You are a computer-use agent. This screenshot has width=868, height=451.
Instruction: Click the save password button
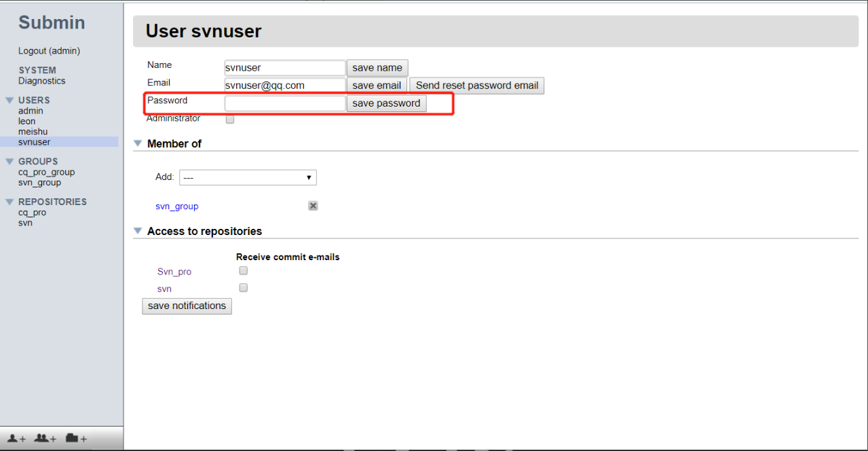[x=386, y=103]
